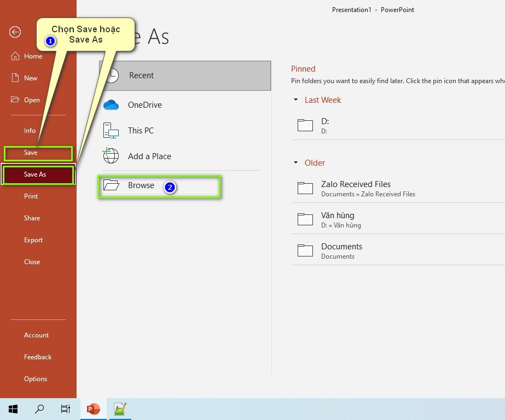Select the Add a Place label

[149, 156]
